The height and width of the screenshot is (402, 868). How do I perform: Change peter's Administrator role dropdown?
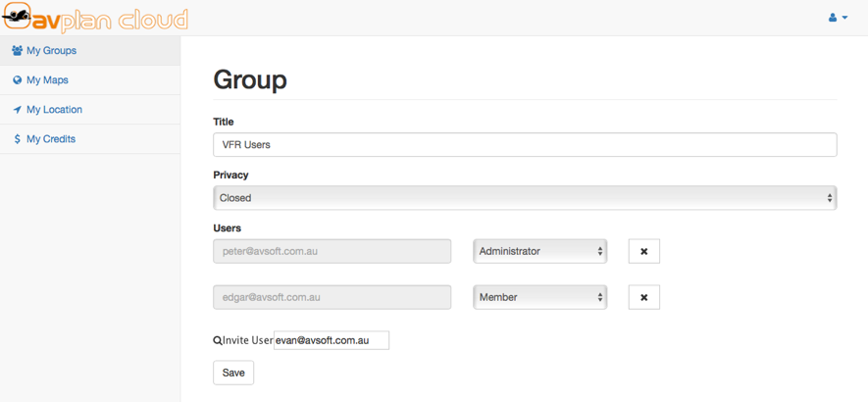(539, 252)
